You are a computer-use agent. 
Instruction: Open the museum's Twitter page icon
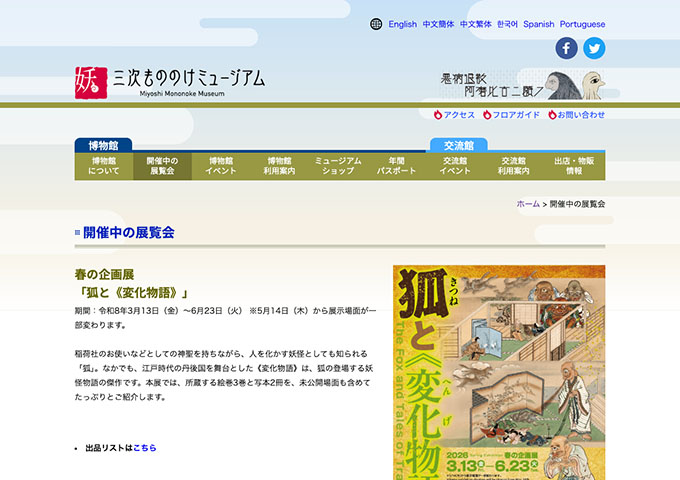click(594, 48)
